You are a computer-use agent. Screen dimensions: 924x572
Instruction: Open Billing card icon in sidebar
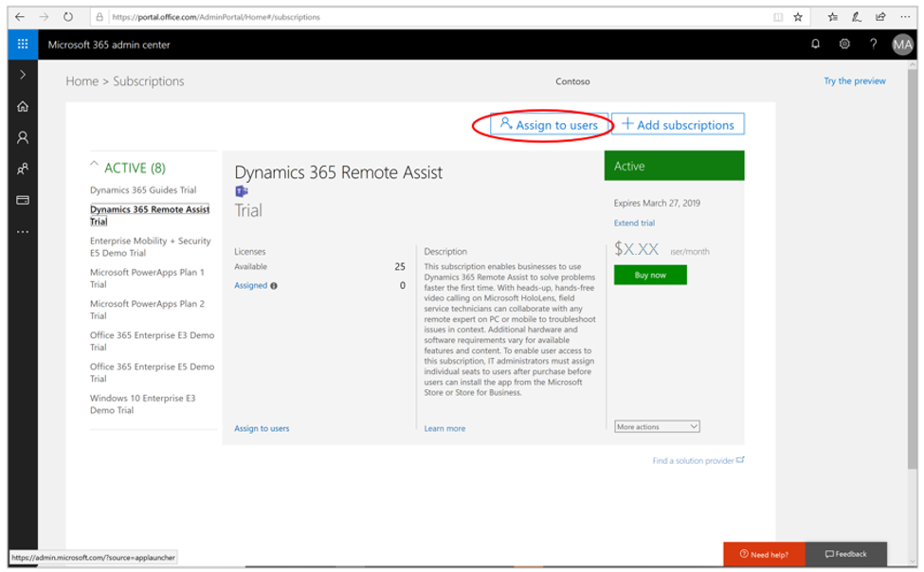(x=23, y=200)
